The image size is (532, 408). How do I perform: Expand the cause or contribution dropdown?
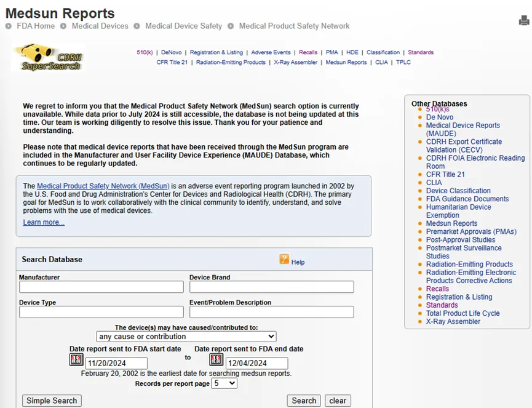click(x=186, y=337)
